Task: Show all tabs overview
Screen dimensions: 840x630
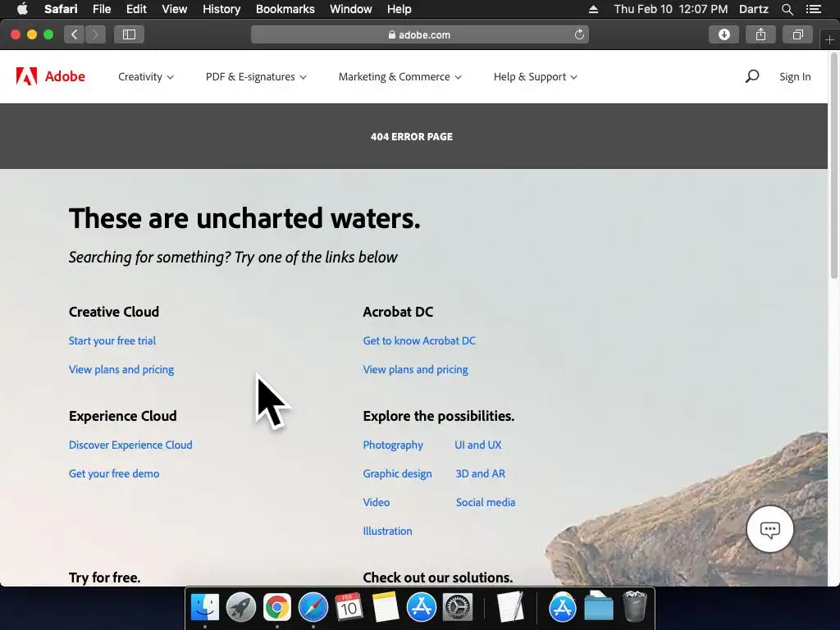Action: pos(797,34)
